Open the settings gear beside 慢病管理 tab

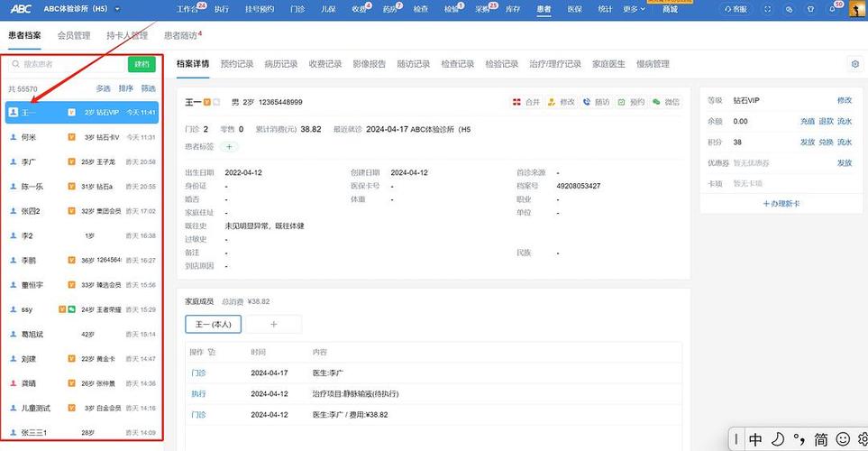pos(855,64)
